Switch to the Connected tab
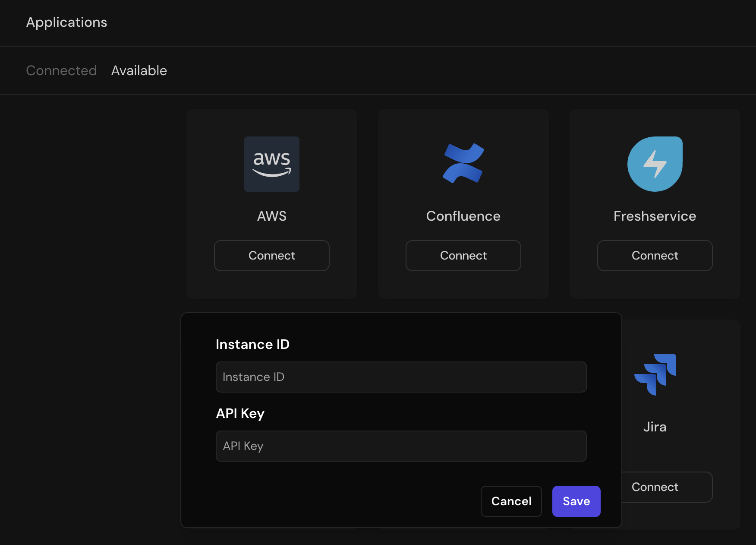 click(61, 70)
